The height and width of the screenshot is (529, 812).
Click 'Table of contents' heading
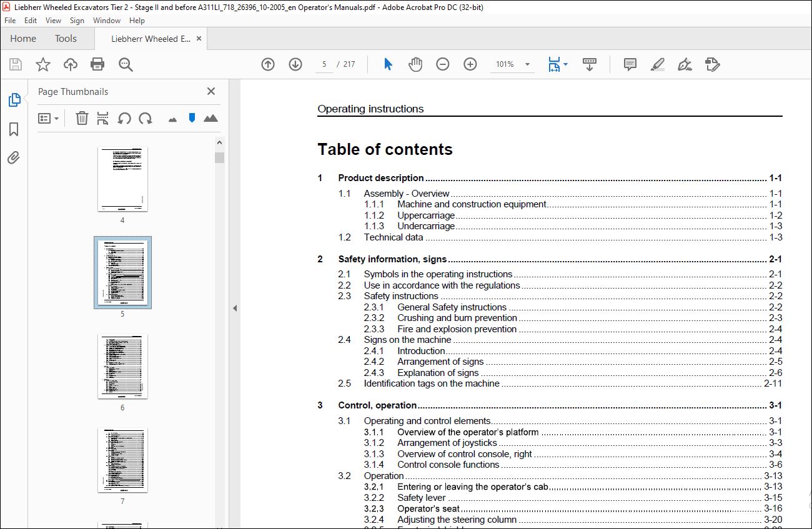pyautogui.click(x=385, y=150)
